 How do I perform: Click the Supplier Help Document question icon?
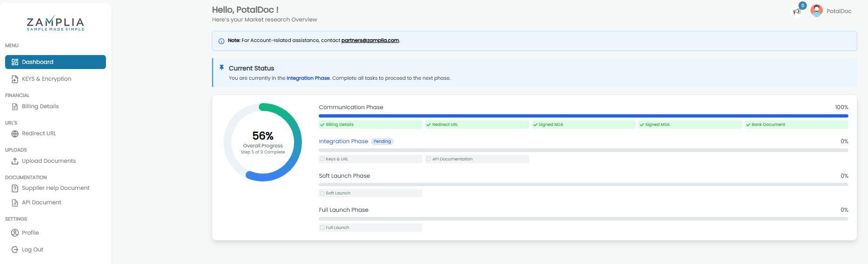point(15,188)
